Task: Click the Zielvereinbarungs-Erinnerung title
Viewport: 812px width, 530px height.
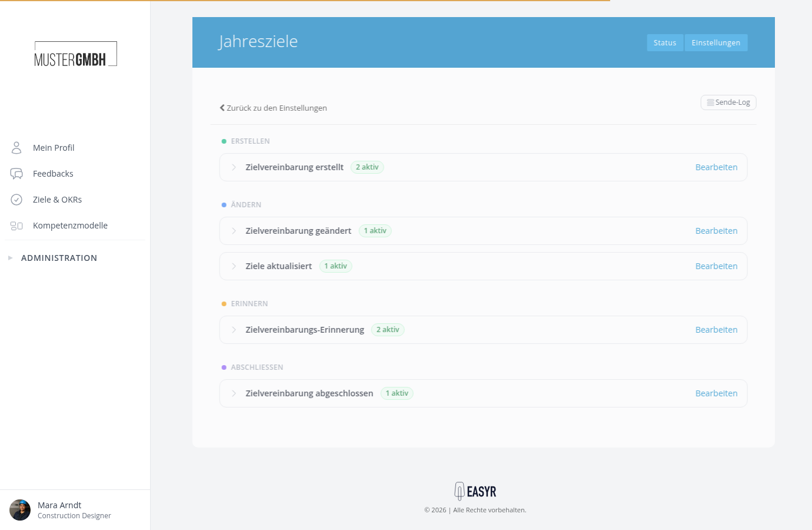Action: tap(305, 330)
